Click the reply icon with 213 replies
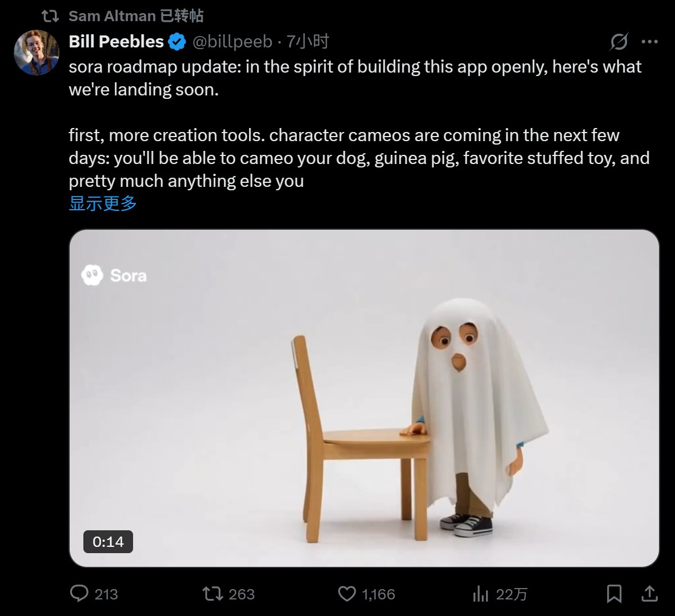The image size is (675, 616). (79, 594)
